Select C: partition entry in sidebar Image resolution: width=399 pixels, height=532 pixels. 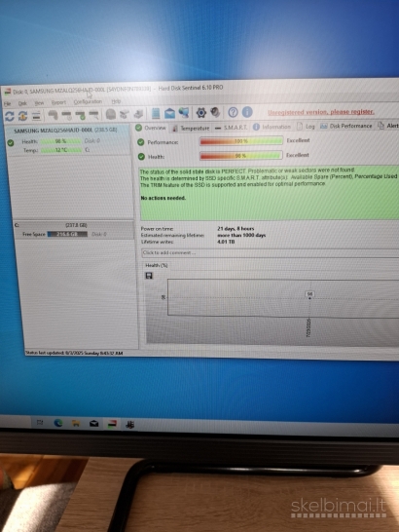74,230
